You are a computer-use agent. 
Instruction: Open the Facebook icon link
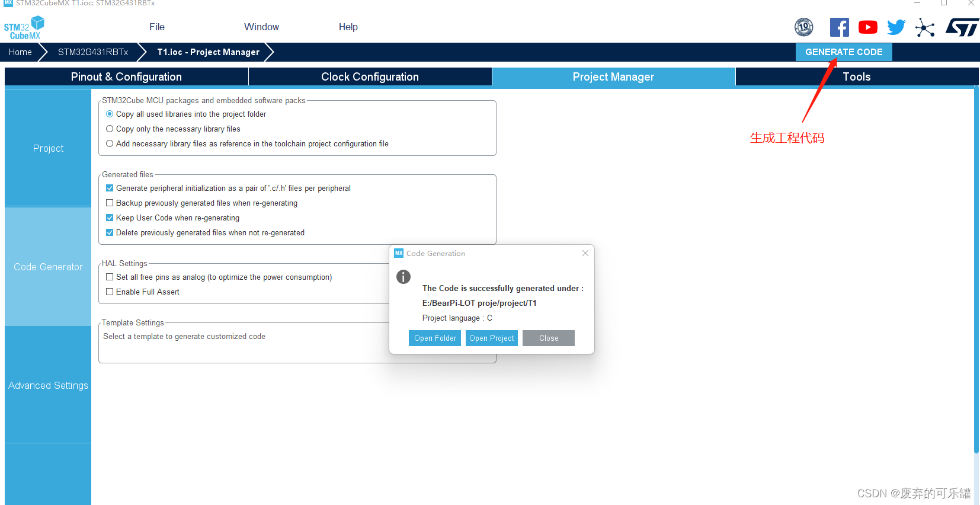coord(839,27)
